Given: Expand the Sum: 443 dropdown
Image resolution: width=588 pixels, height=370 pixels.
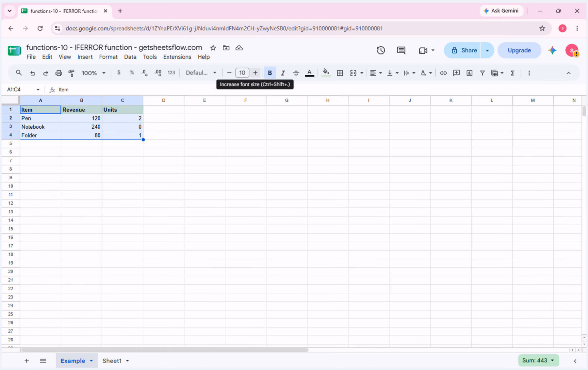Looking at the screenshot, I should [538, 361].
